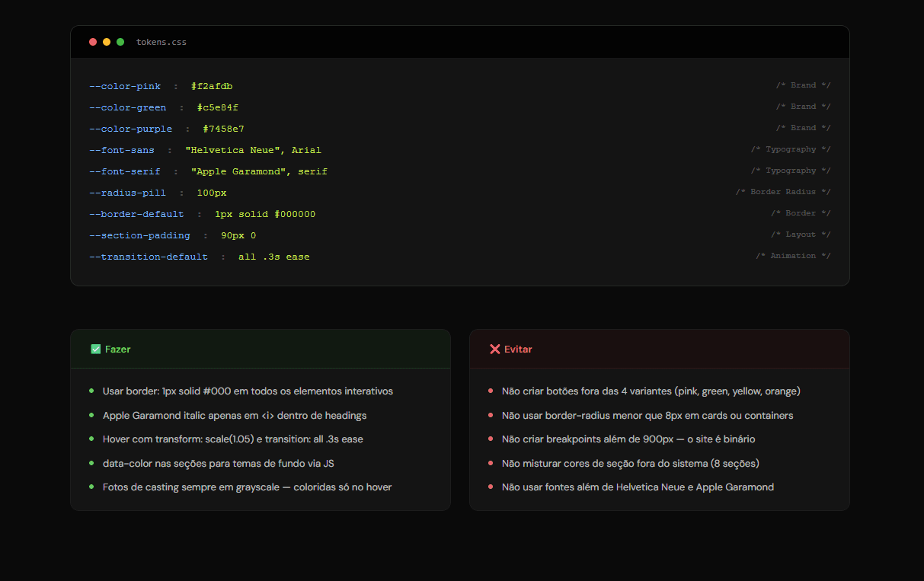The width and height of the screenshot is (924, 581).
Task: Click the yellow window dot on tokens.css
Action: (107, 42)
